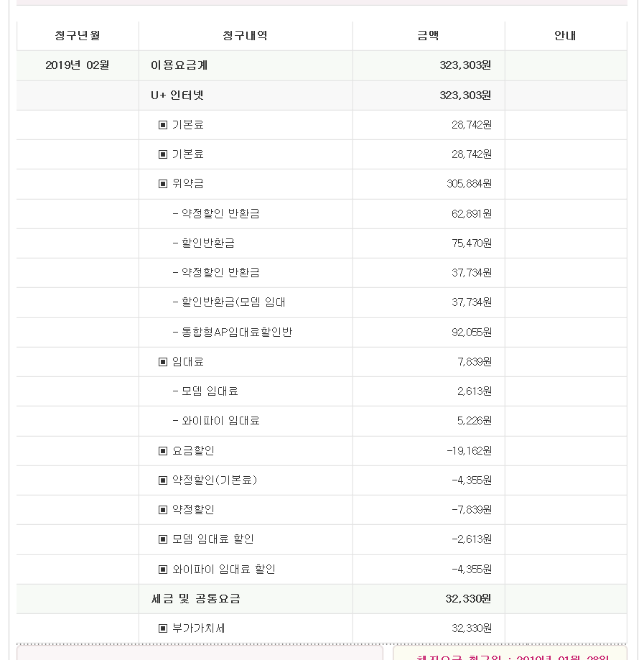Click the 금액 column header
The image size is (644, 660).
pyautogui.click(x=428, y=36)
